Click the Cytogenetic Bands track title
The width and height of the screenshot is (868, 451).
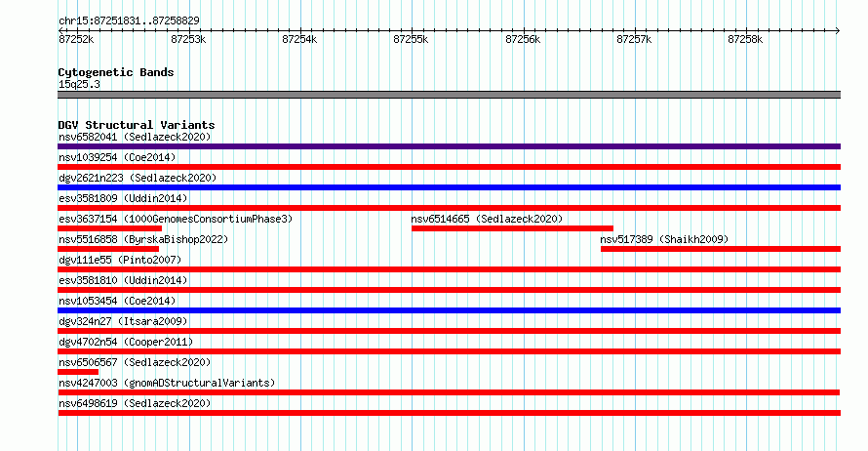click(116, 72)
